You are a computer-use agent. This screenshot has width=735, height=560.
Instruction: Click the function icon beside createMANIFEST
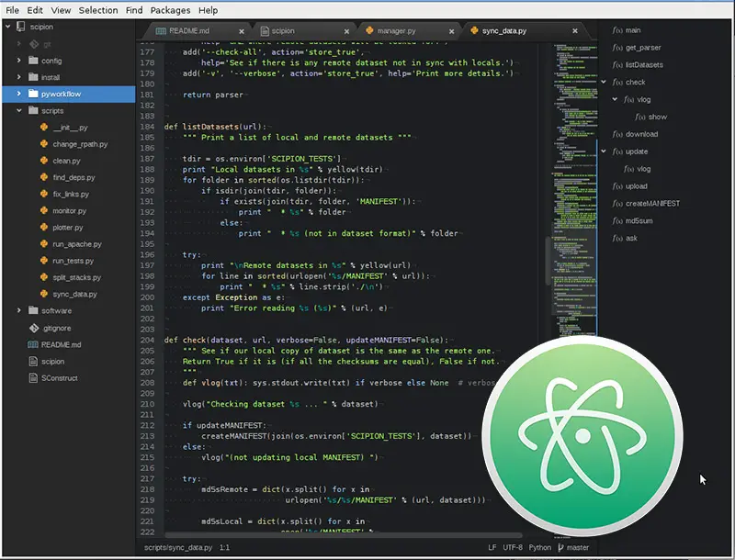(617, 203)
